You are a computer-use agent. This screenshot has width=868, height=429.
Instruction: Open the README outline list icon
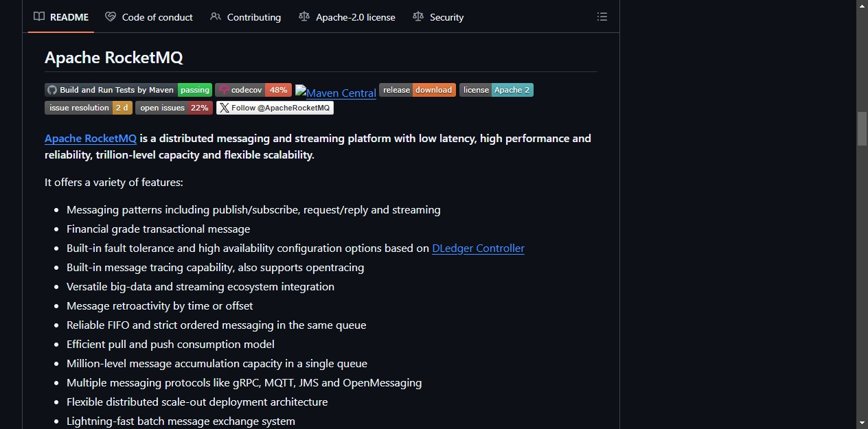coord(602,16)
